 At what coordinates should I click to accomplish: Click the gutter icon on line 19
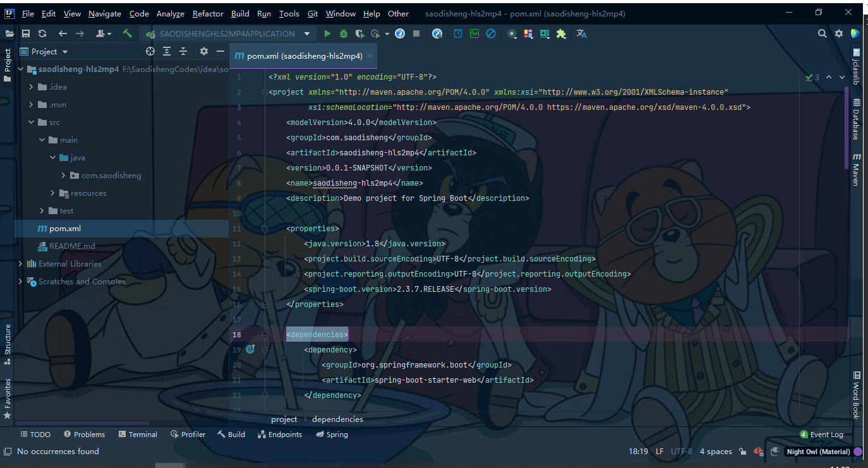click(250, 349)
